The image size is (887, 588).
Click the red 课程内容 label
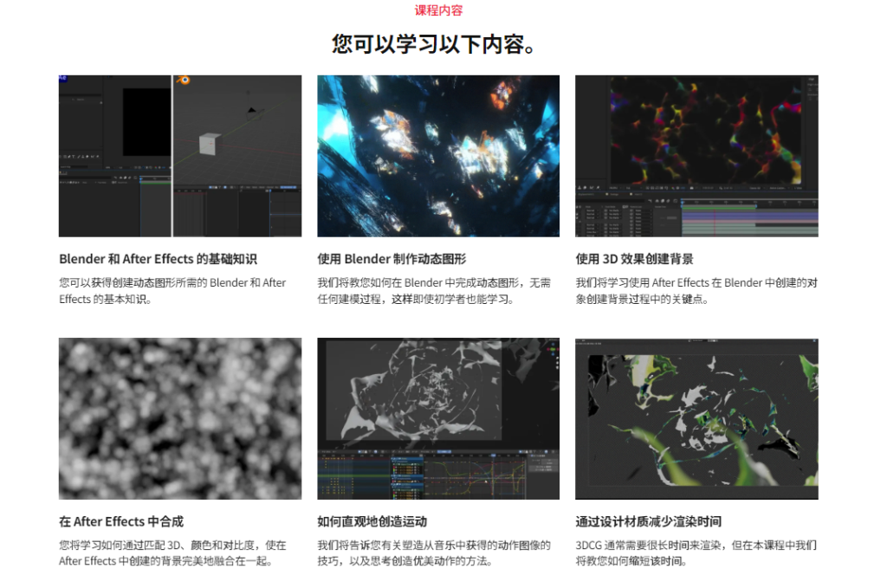pyautogui.click(x=438, y=10)
